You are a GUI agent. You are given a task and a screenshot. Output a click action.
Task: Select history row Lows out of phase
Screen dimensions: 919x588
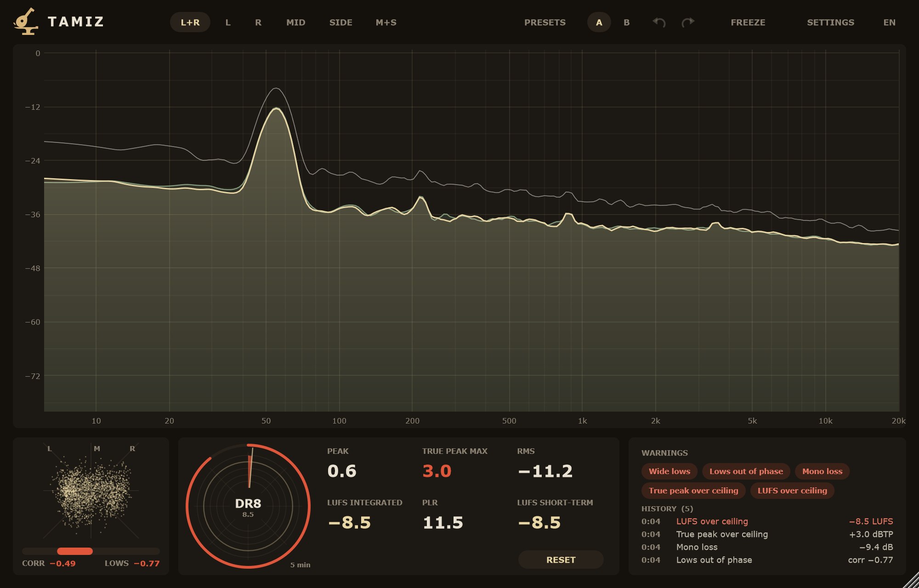click(x=767, y=560)
